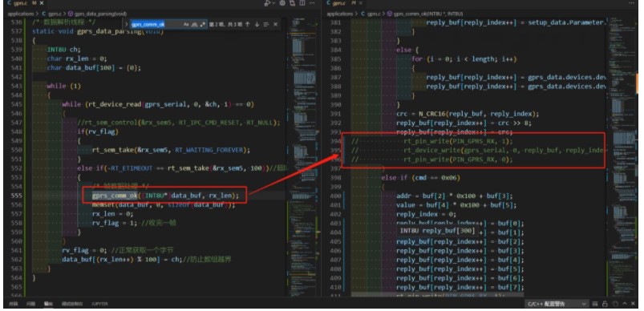The height and width of the screenshot is (311, 644).
Task: Maximize the bottom panel with up chevron
Action: pyautogui.click(x=625, y=304)
